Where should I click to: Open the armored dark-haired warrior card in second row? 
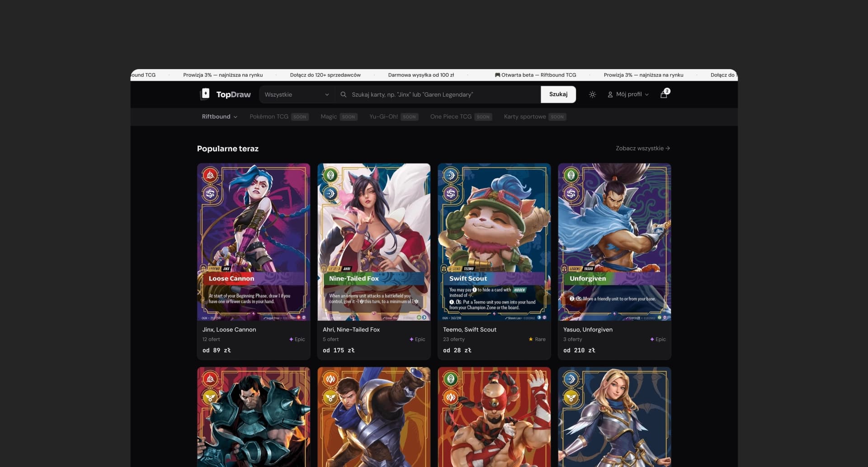(x=254, y=417)
